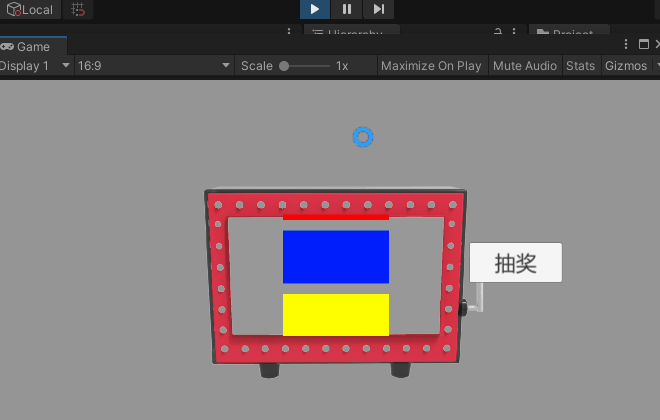Open the three-dot menu left of Hierarchy tab

point(289,32)
